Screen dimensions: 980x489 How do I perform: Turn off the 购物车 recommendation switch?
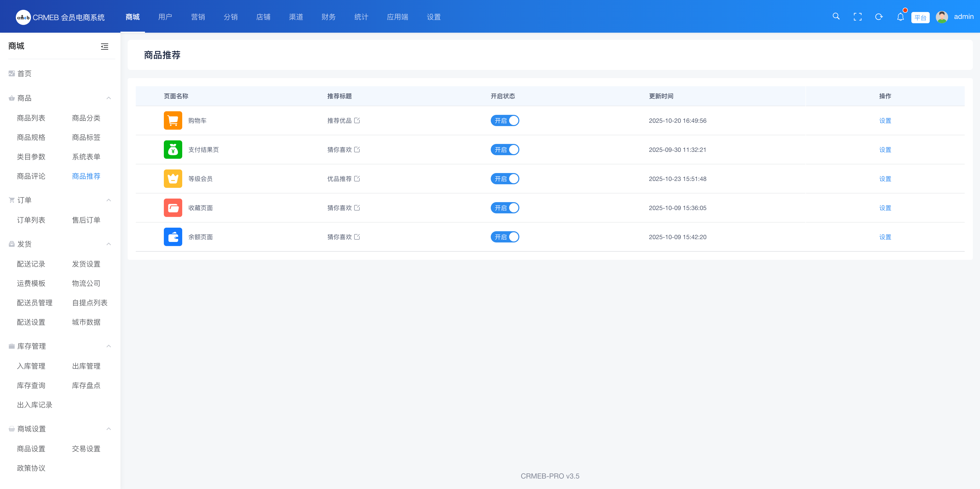(505, 120)
